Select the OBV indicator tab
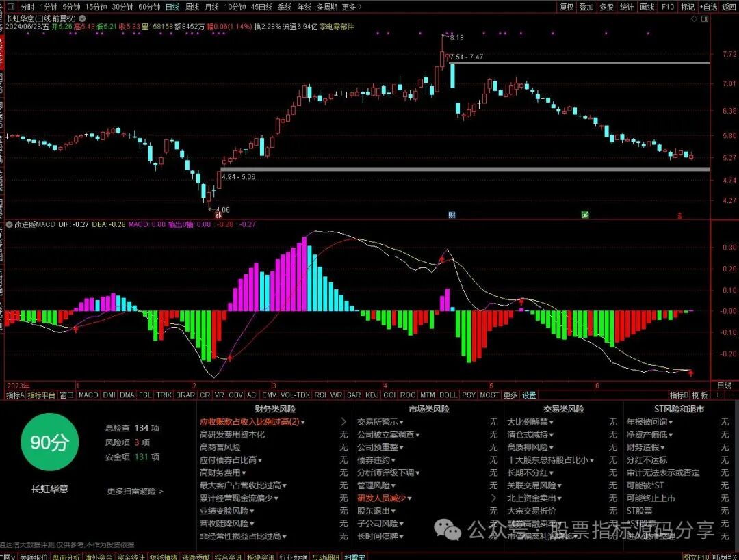The image size is (739, 560). pos(235,395)
